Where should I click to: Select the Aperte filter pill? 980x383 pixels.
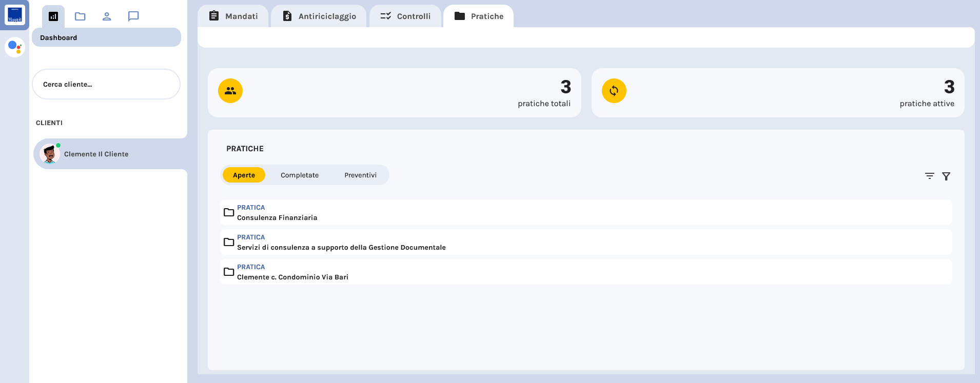click(244, 175)
